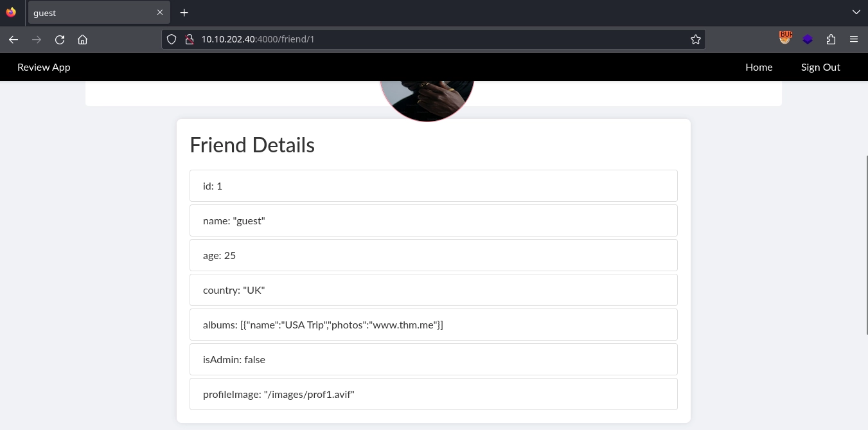The image size is (868, 430).
Task: Click the Review App brand link
Action: pos(44,67)
